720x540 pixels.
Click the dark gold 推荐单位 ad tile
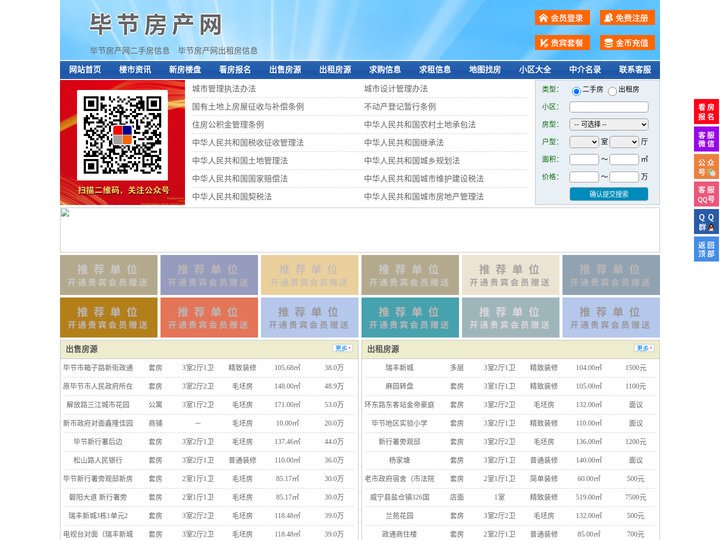[x=109, y=317]
